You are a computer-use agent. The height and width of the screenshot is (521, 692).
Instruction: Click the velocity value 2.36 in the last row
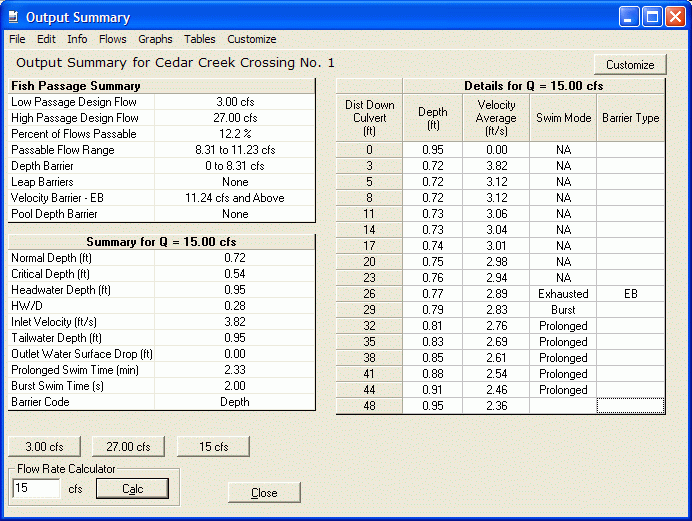(496, 406)
